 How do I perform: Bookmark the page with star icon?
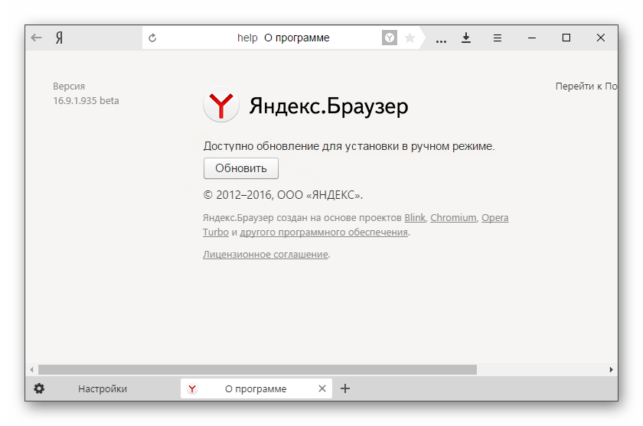tap(409, 38)
